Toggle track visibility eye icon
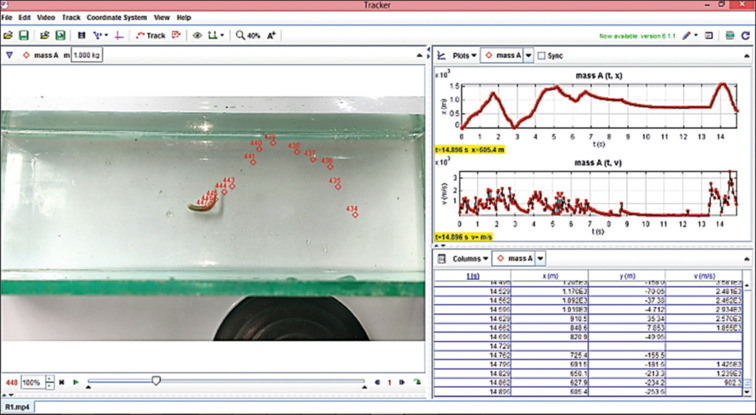The image size is (756, 415). [x=197, y=35]
